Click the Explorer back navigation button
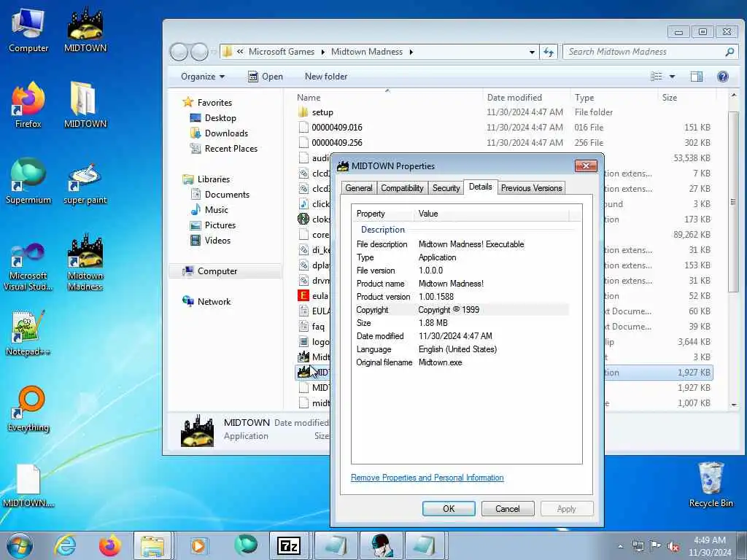Screen dimensions: 747x560 point(179,52)
